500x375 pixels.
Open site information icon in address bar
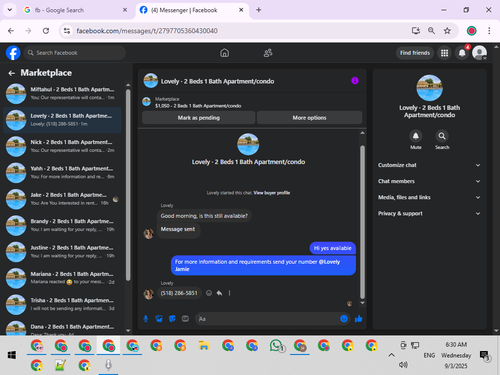[67, 31]
